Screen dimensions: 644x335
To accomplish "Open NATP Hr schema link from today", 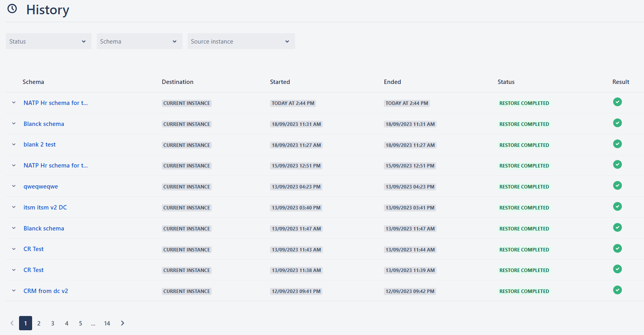I will (x=56, y=103).
